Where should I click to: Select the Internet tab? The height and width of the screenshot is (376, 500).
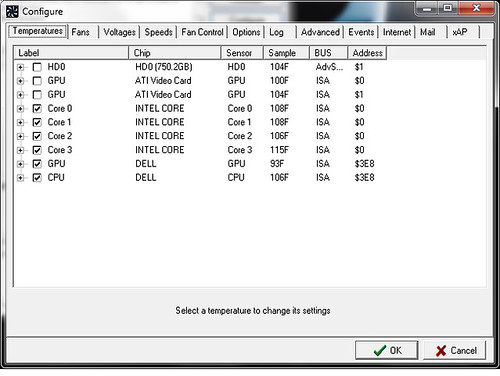(397, 32)
